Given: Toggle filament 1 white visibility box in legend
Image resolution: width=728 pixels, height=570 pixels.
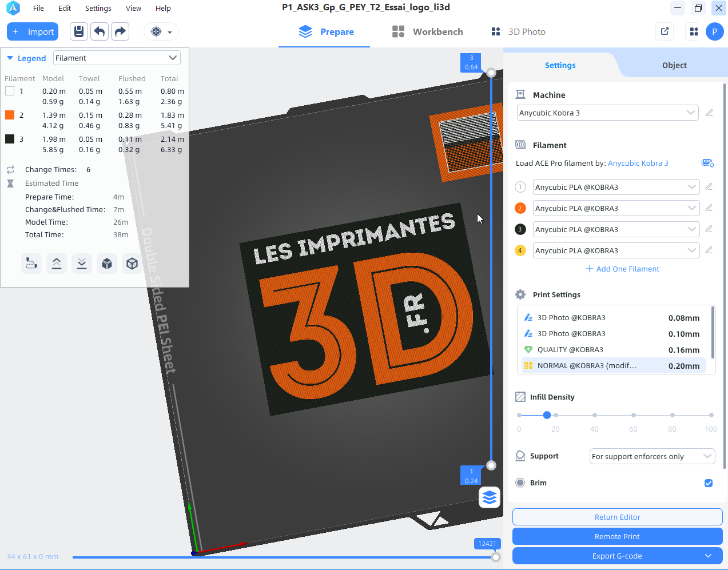Looking at the screenshot, I should [x=10, y=91].
